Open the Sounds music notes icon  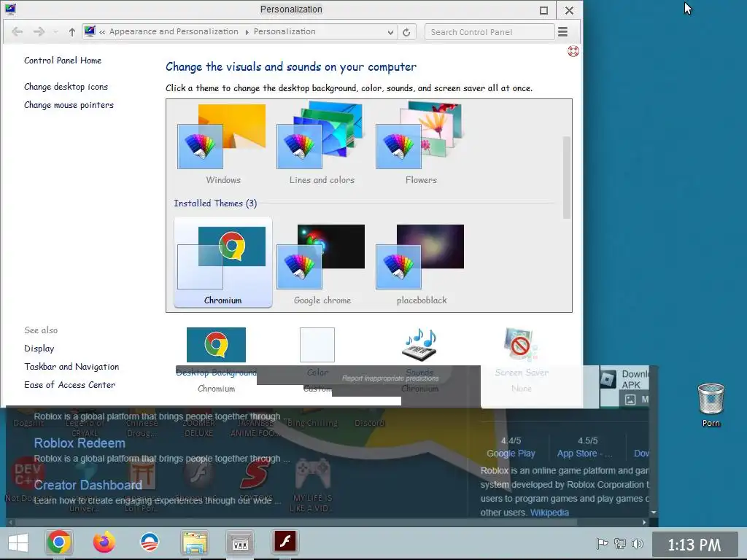tap(419, 344)
